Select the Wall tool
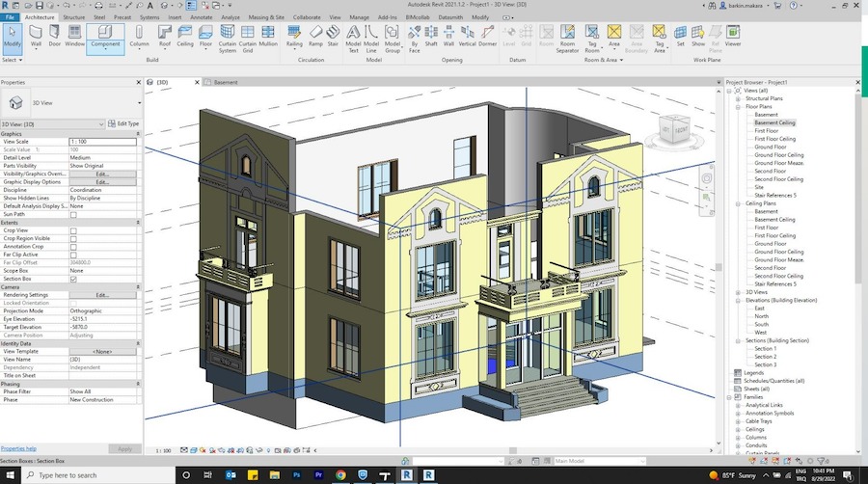The image size is (868, 484). (36, 37)
